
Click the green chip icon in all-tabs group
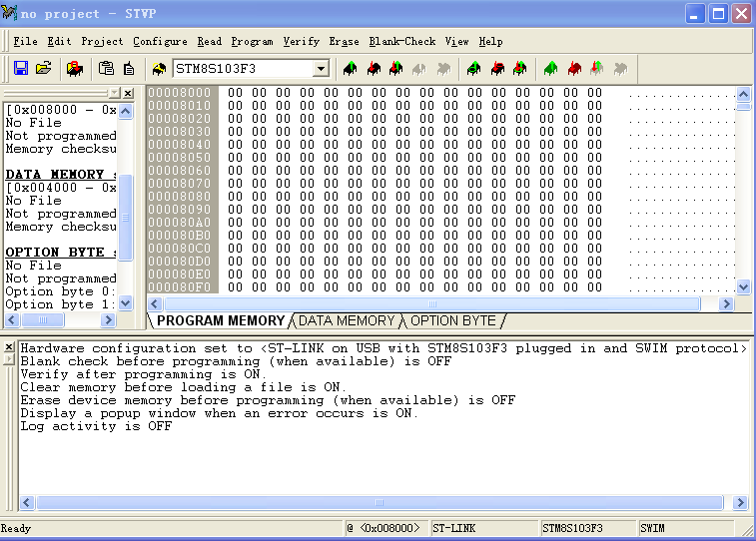coord(551,69)
